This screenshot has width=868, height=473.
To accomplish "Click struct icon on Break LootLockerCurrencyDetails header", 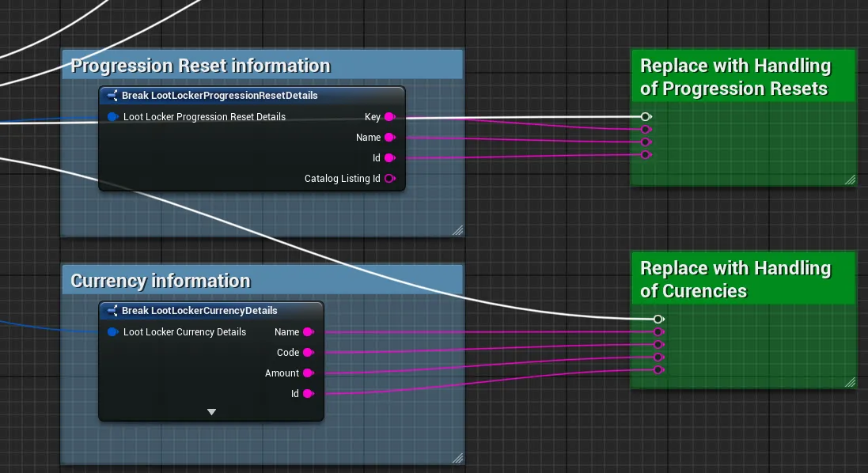I will [x=112, y=311].
